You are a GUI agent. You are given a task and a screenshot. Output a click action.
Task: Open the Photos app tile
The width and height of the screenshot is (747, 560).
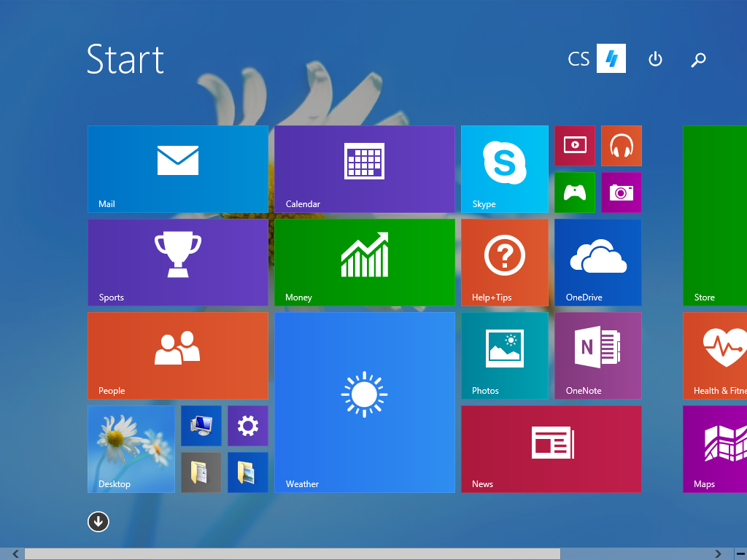tap(504, 355)
